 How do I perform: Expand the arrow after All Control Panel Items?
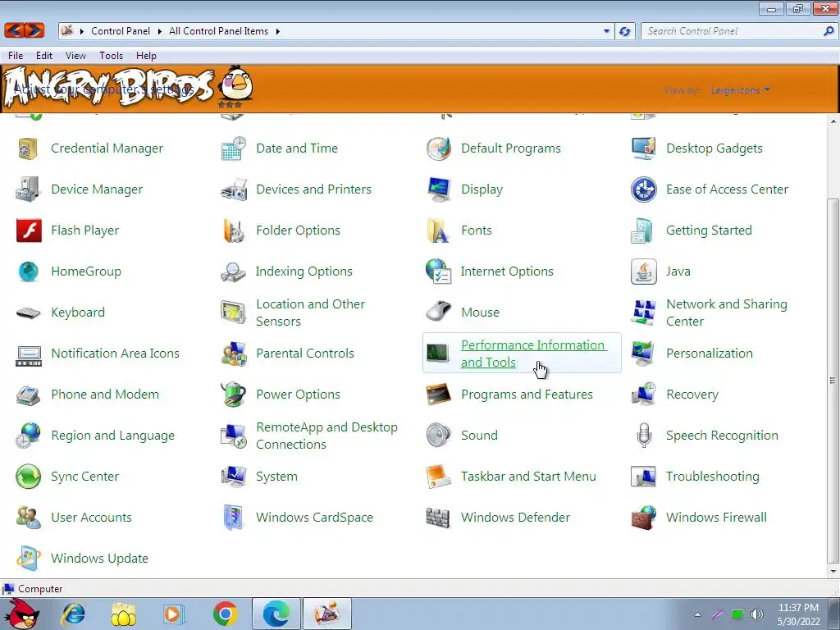click(277, 31)
